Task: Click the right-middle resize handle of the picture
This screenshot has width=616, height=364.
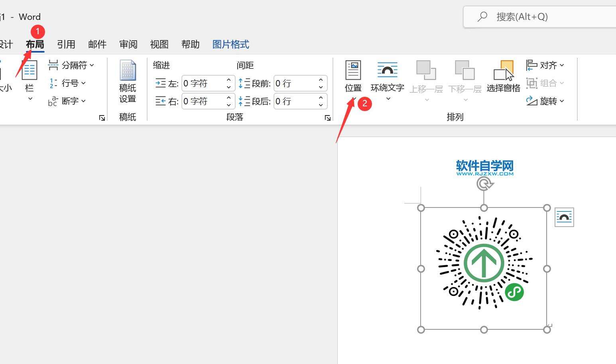Action: click(x=547, y=269)
